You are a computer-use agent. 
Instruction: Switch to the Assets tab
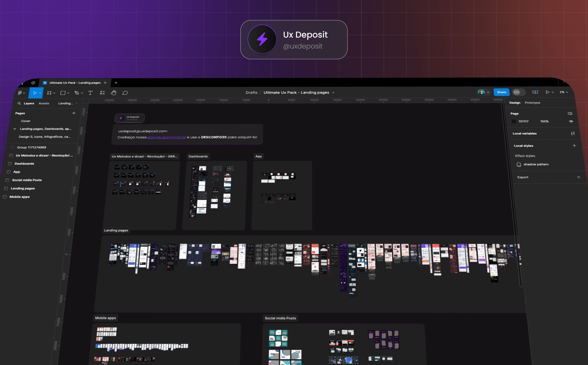(x=44, y=103)
